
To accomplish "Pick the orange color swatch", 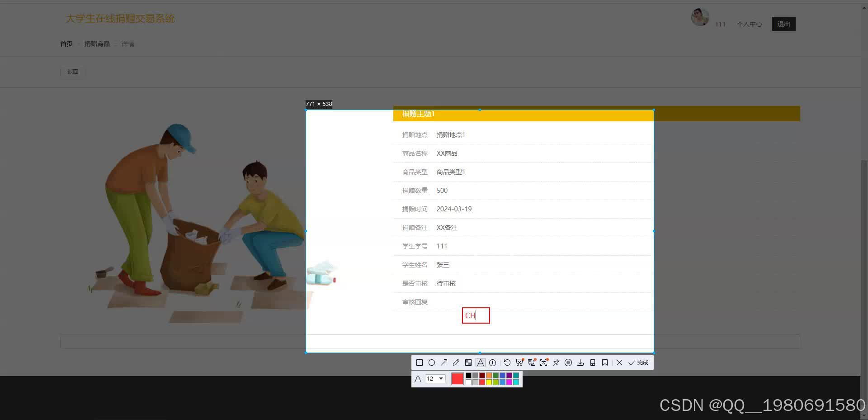I will coord(489,376).
